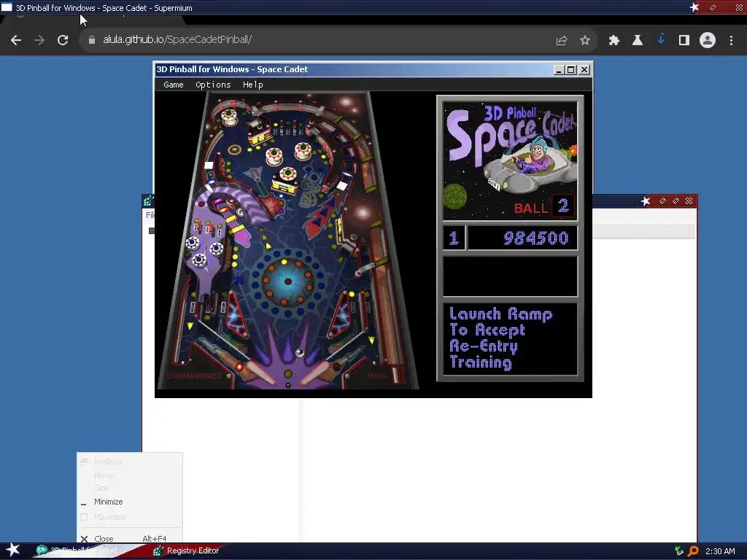Click the Supermium title bar window icon

tap(7, 7)
